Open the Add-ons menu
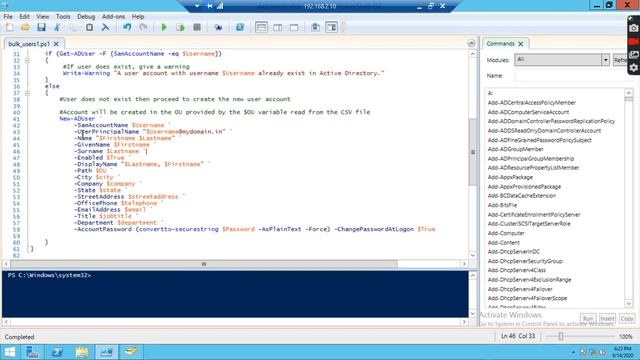640x360 pixels. (x=113, y=16)
